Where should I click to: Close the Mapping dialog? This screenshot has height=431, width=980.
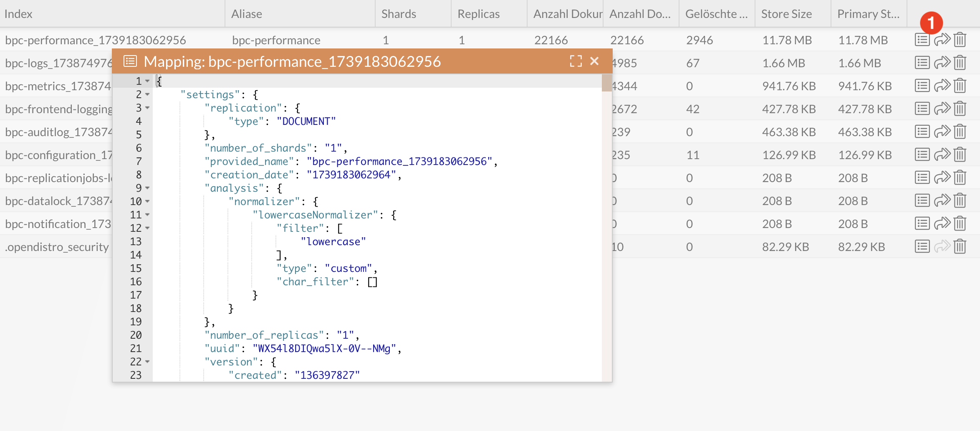[594, 61]
